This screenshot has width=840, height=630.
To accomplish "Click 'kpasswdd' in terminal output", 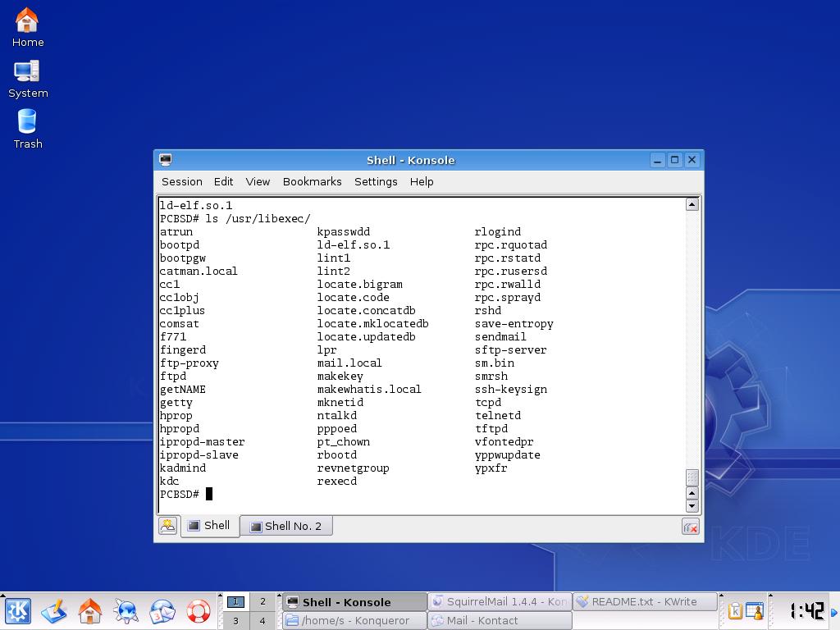I will click(344, 232).
